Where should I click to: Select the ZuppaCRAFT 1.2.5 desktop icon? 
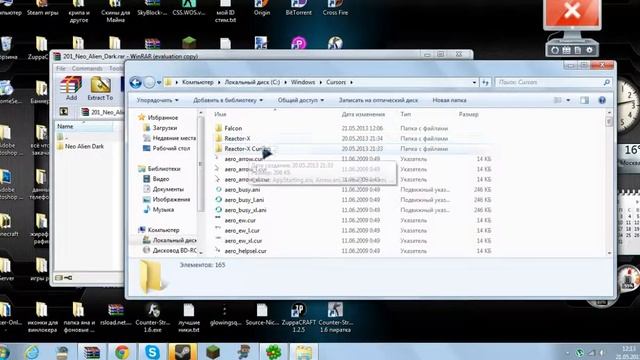298,318
